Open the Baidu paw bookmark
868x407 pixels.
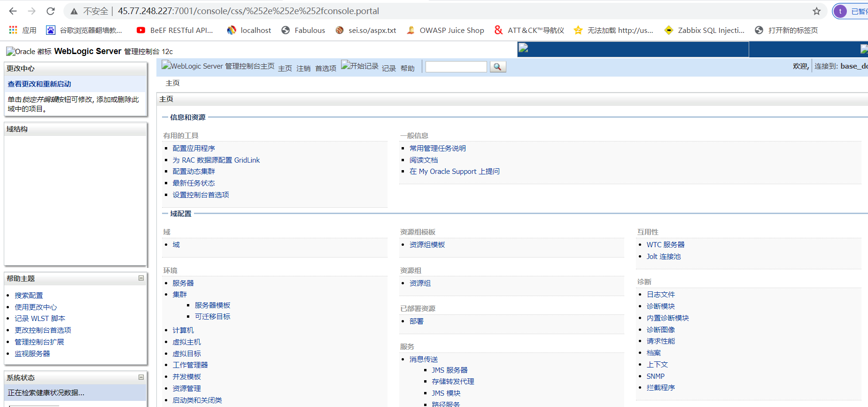click(84, 30)
